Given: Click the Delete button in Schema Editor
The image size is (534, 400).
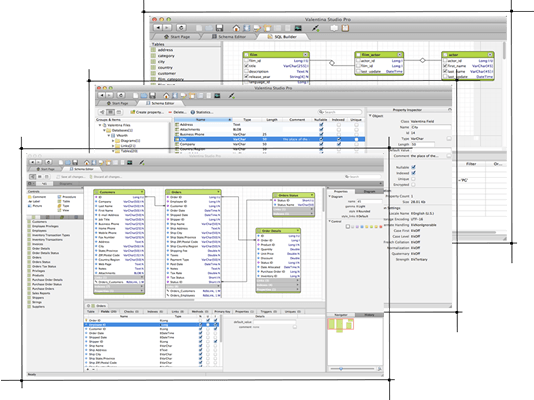Looking at the screenshot, I should [177, 112].
